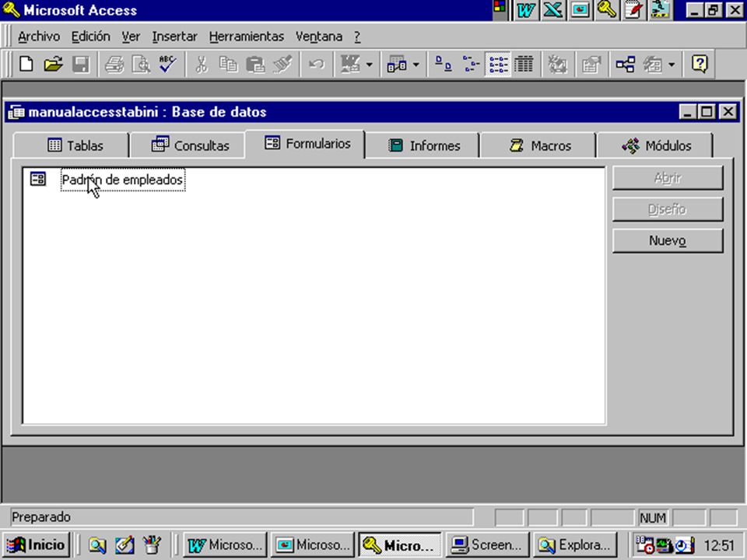Click the PowerPoint icon in Office shortcut bar
Image resolution: width=747 pixels, height=560 pixels.
tap(580, 10)
